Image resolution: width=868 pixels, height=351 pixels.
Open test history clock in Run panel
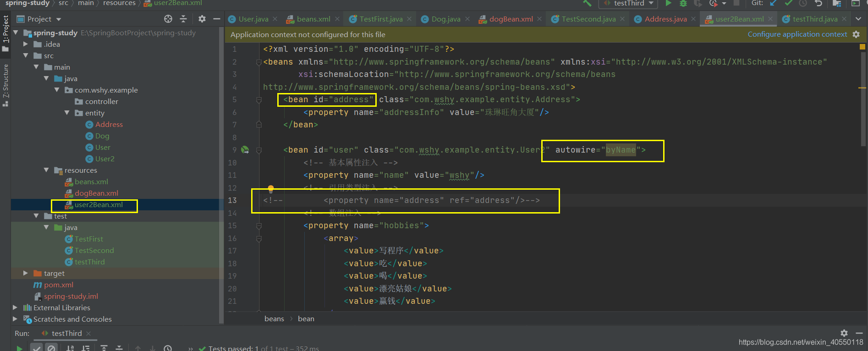click(168, 348)
